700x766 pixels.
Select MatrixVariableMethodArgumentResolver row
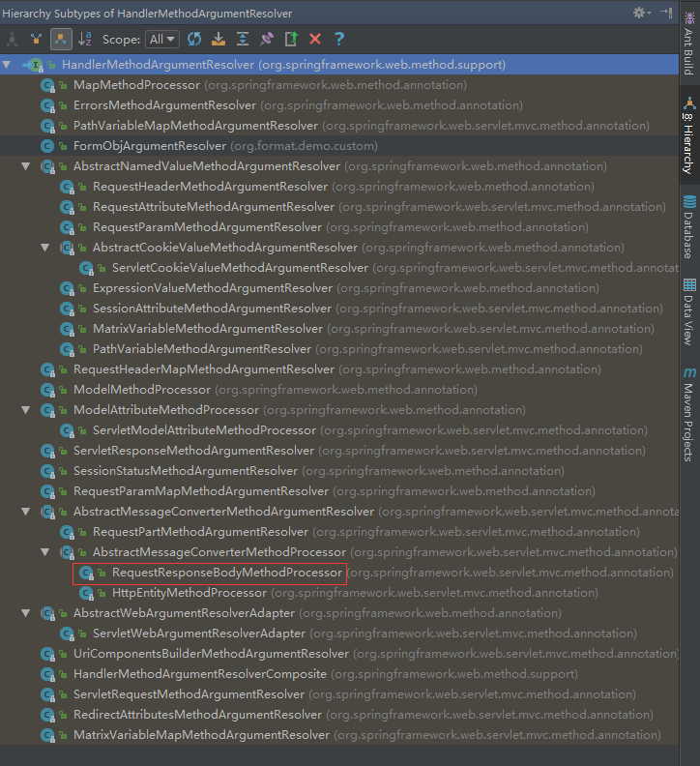click(339, 329)
